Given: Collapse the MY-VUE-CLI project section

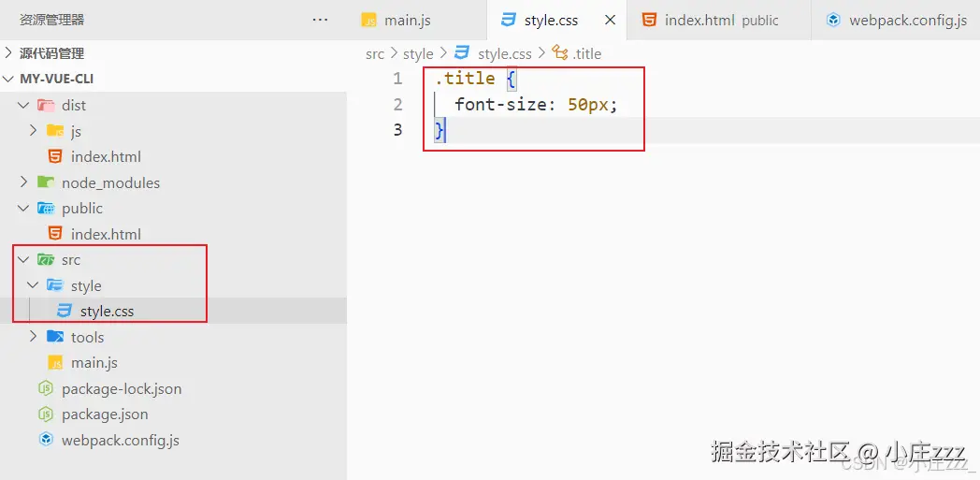Looking at the screenshot, I should (8, 80).
